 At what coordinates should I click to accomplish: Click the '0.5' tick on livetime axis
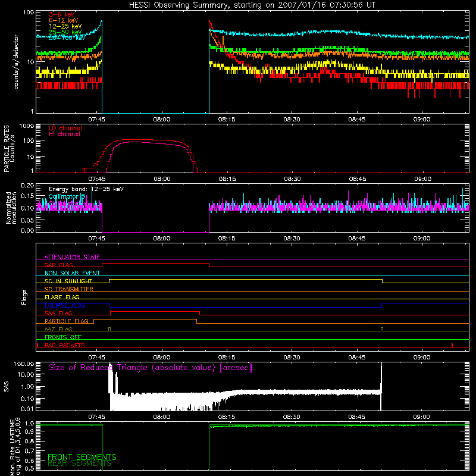point(29,468)
